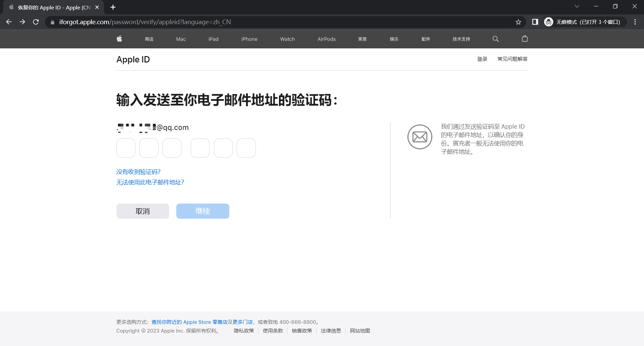Click the Apple logo in the nav bar
This screenshot has width=644, height=346.
click(x=119, y=39)
